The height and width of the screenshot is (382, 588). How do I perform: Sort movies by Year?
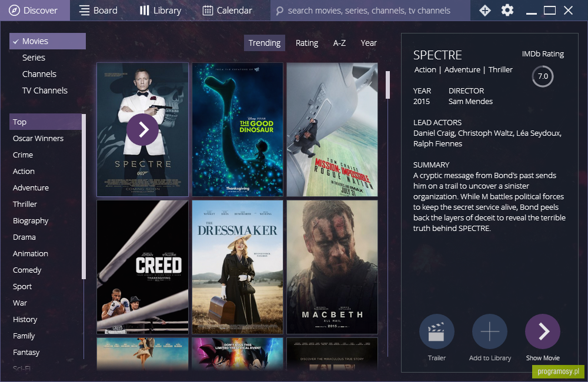pyautogui.click(x=369, y=43)
